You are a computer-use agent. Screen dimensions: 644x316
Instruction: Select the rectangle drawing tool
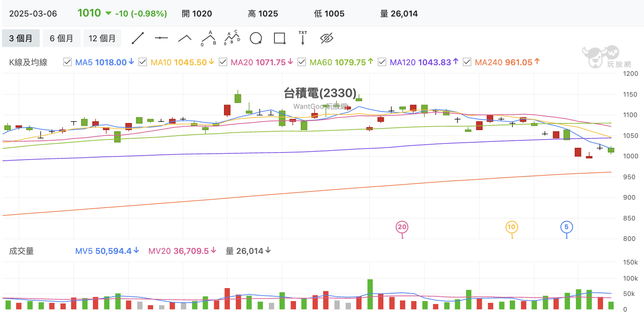pos(279,38)
